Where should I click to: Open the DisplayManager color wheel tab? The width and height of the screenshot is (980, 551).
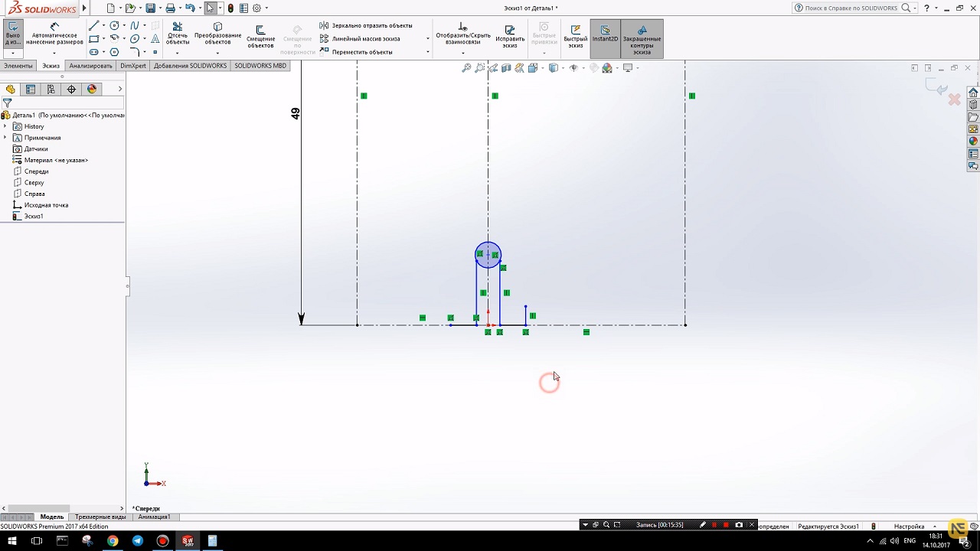[x=92, y=90]
